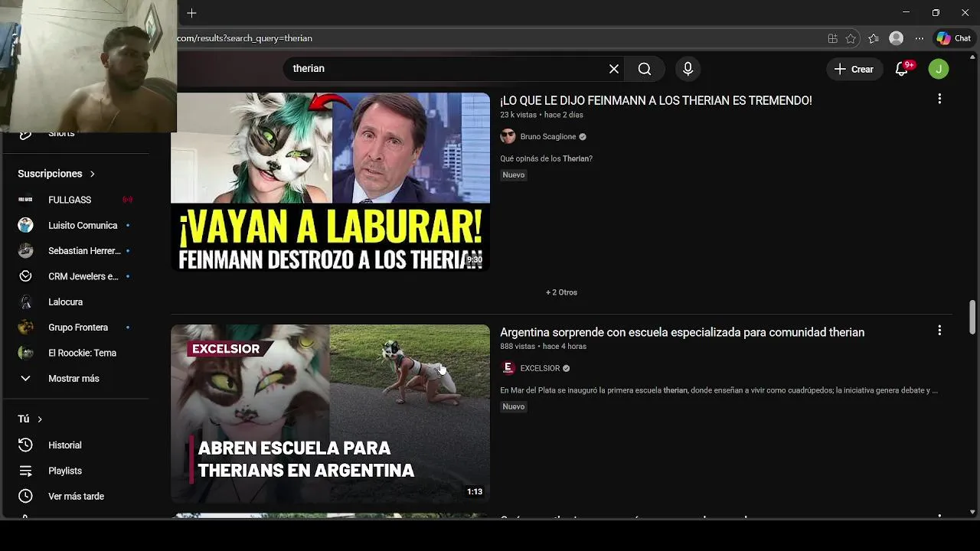The image size is (980, 551).
Task: Clear the therian search text
Action: (614, 69)
